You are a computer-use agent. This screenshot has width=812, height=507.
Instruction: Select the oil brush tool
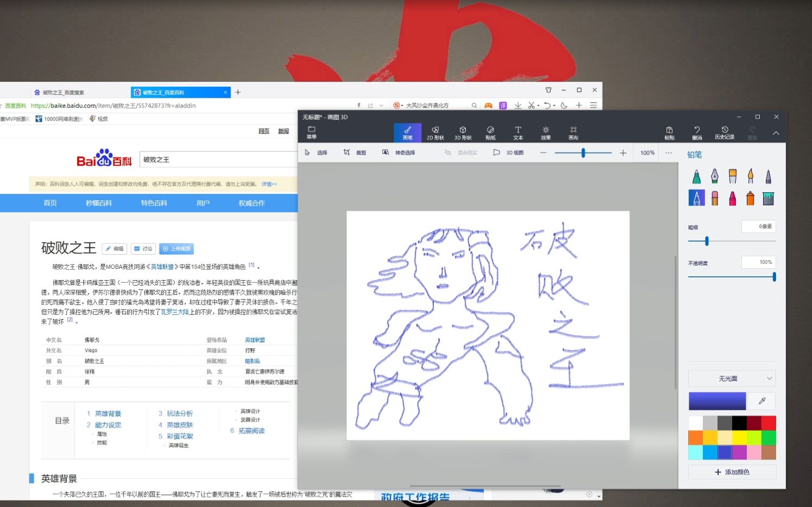tap(733, 176)
